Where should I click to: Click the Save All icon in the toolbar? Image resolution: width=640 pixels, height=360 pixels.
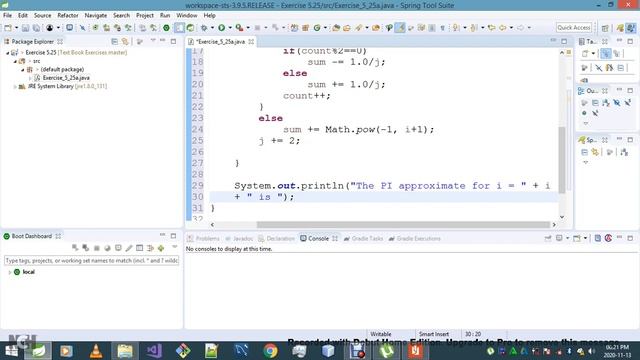(x=36, y=28)
